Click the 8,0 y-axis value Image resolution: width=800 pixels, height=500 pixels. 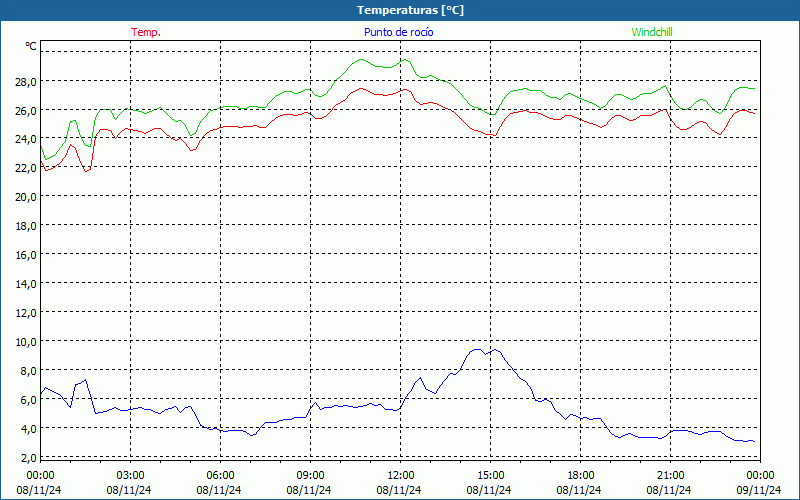(28, 371)
